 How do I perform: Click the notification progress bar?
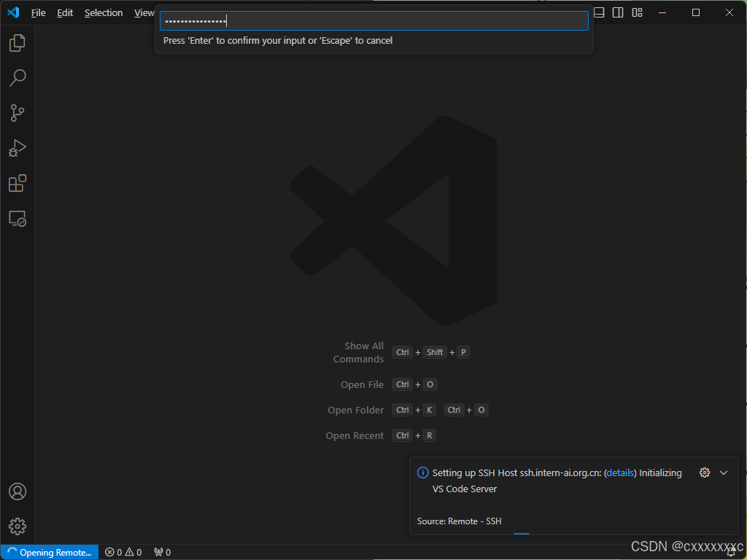[522, 534]
